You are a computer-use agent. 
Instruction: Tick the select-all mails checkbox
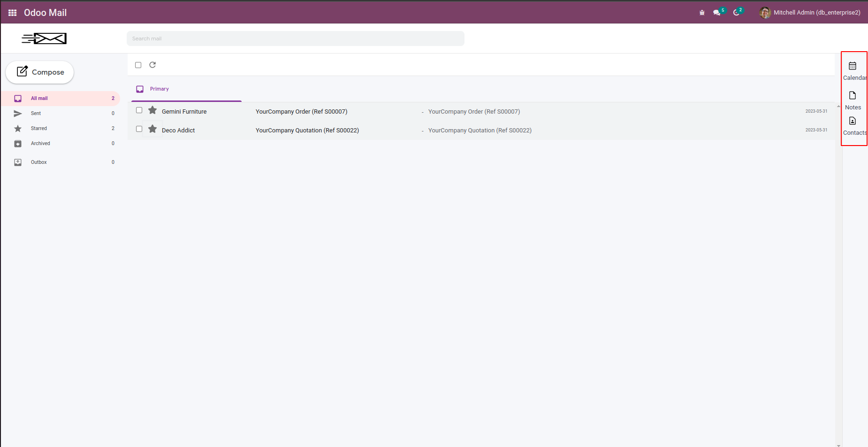tap(138, 65)
